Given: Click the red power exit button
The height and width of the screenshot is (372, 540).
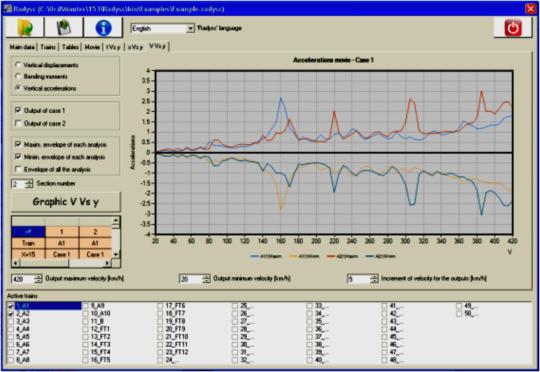Looking at the screenshot, I should pos(513,28).
